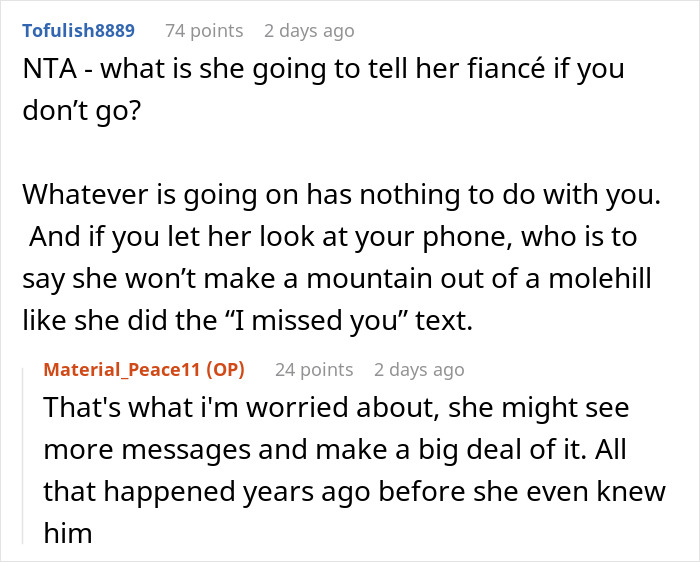This screenshot has width=700, height=562.
Task: Click the final word "him" in the reply
Action: 68,533
